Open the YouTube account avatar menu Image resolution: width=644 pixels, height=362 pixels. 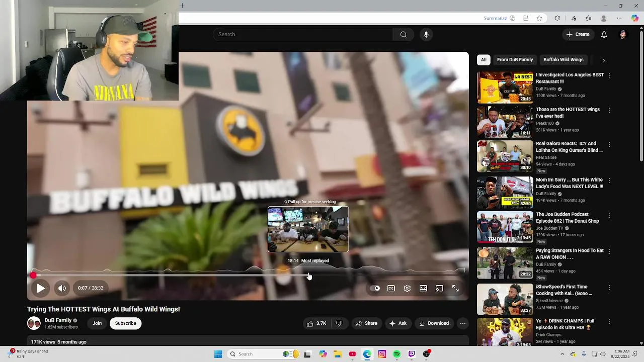pos(623,34)
